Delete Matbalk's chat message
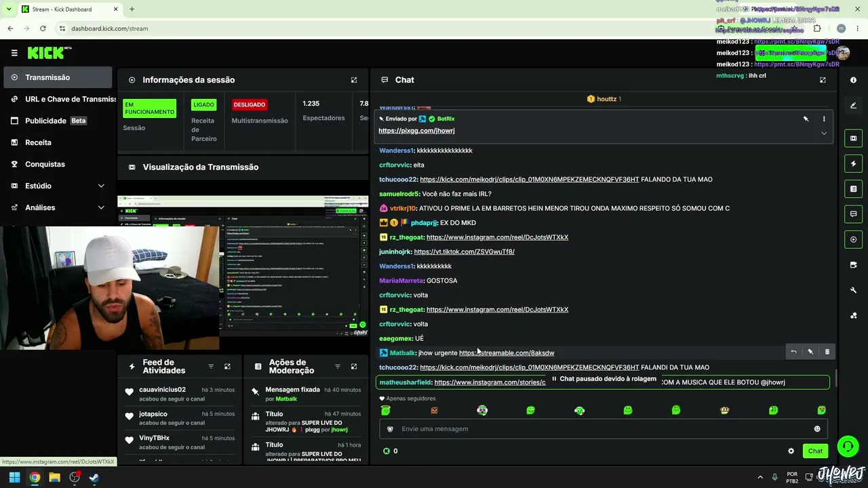 827,352
